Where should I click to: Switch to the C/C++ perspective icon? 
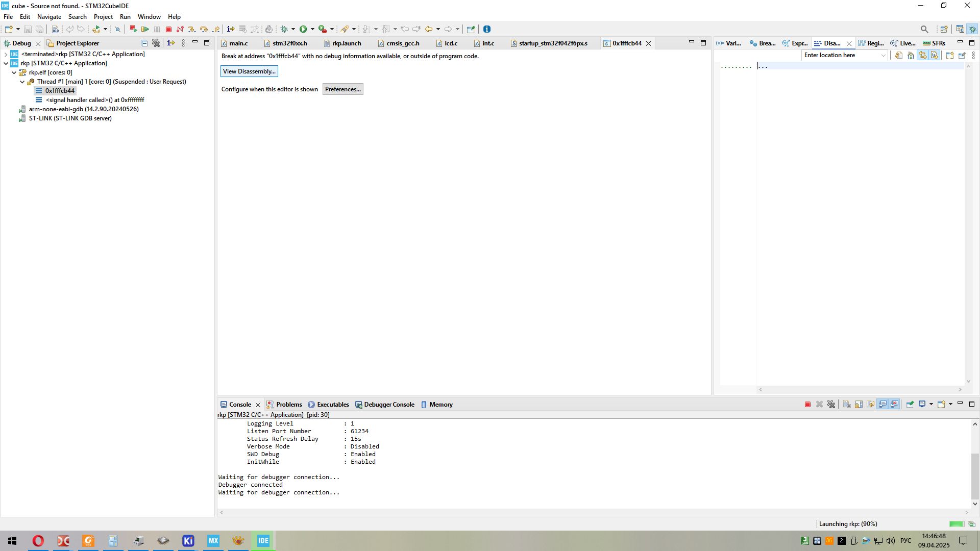(960, 29)
